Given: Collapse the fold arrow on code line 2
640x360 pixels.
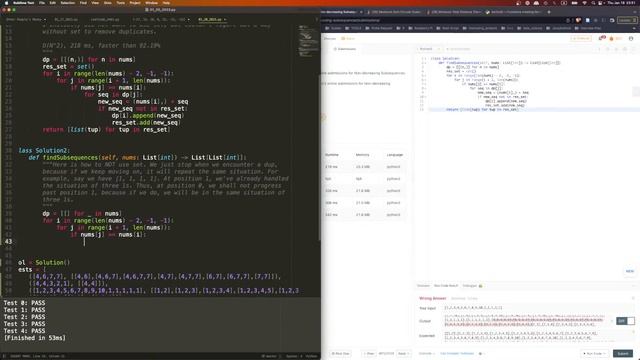Looking at the screenshot, I should pos(426,63).
